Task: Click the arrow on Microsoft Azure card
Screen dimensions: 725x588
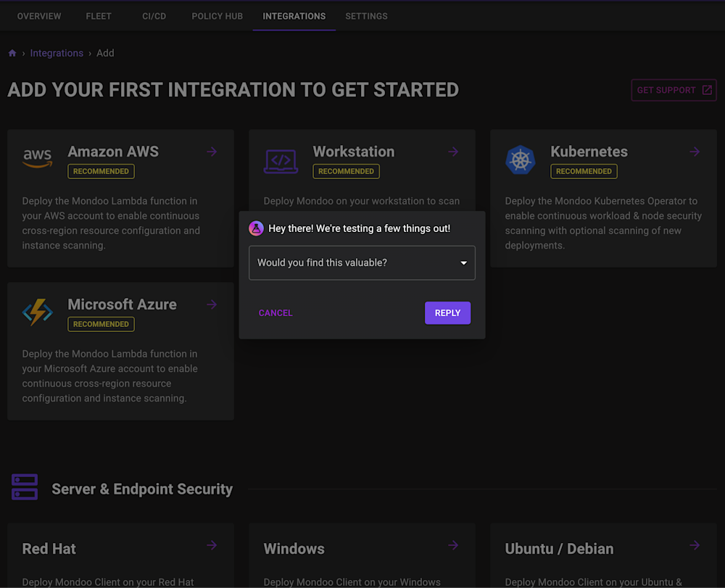Action: click(x=212, y=305)
